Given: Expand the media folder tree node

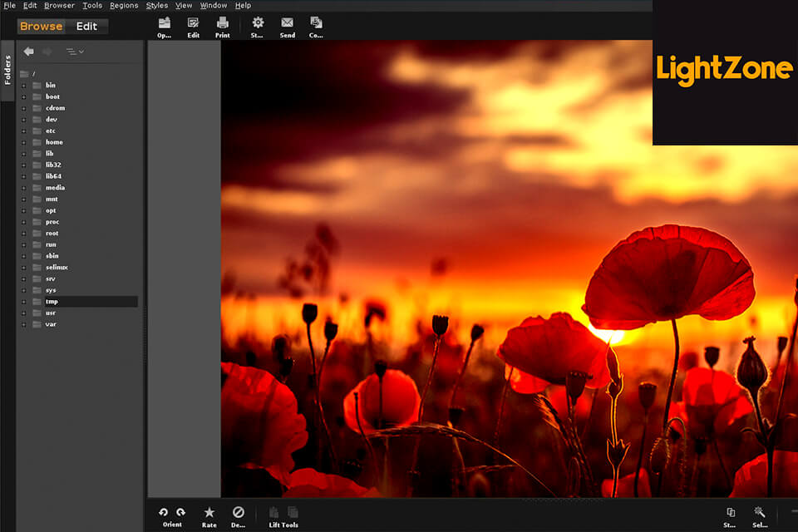Looking at the screenshot, I should click(24, 188).
